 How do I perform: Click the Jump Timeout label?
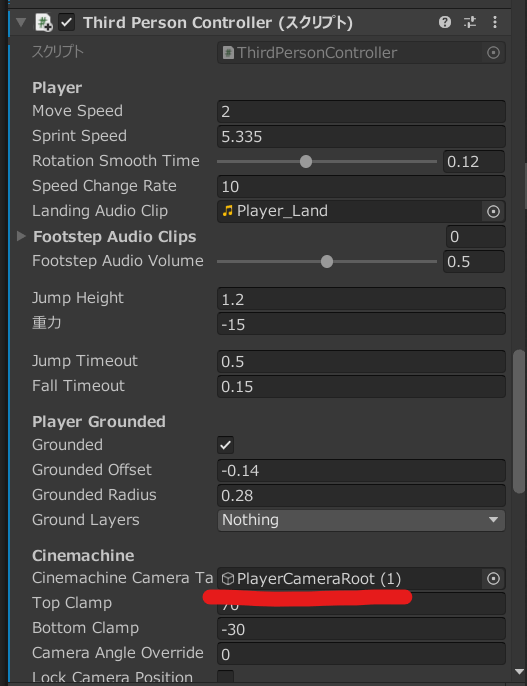coord(85,361)
